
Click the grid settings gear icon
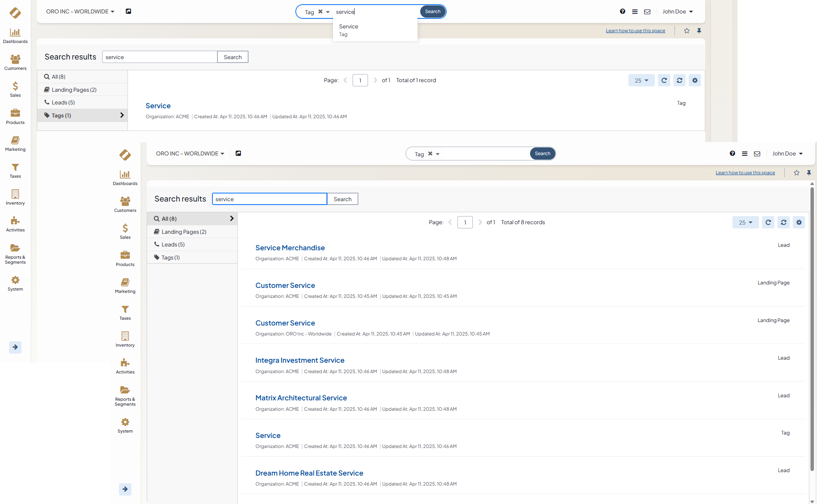799,222
